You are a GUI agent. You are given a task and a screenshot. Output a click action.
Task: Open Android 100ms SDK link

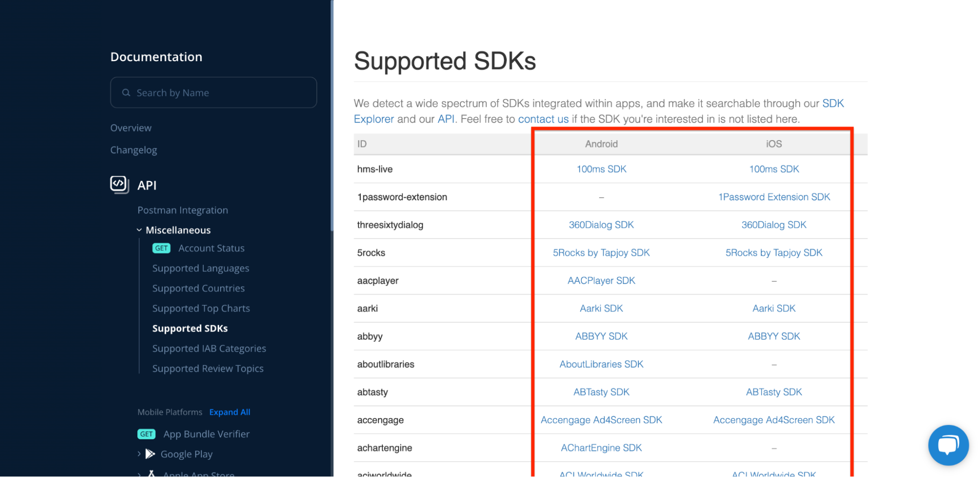point(602,169)
